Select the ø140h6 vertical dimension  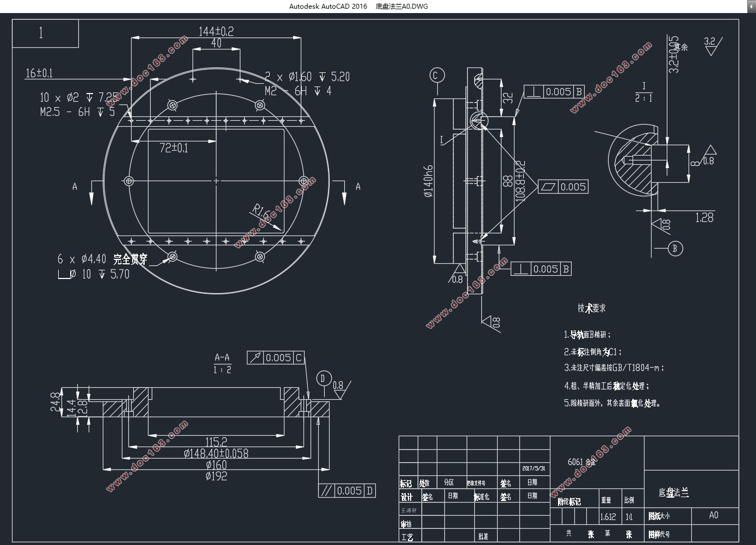click(427, 181)
